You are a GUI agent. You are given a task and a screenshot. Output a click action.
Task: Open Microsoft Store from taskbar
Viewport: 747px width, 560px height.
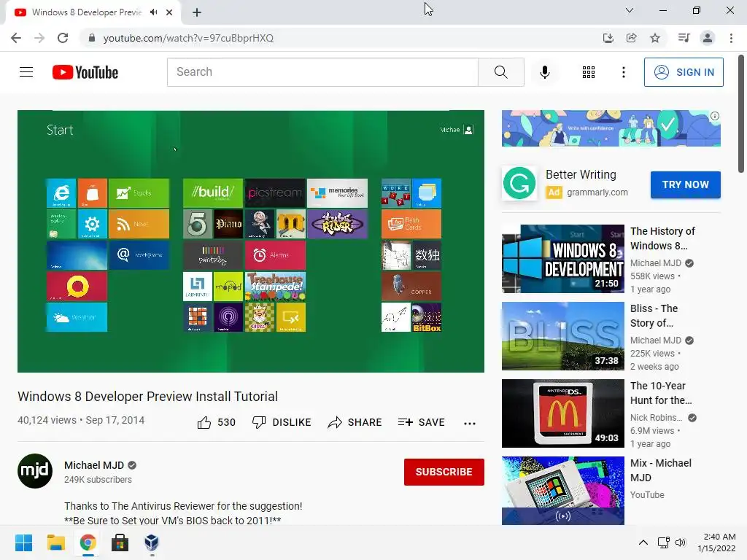120,542
